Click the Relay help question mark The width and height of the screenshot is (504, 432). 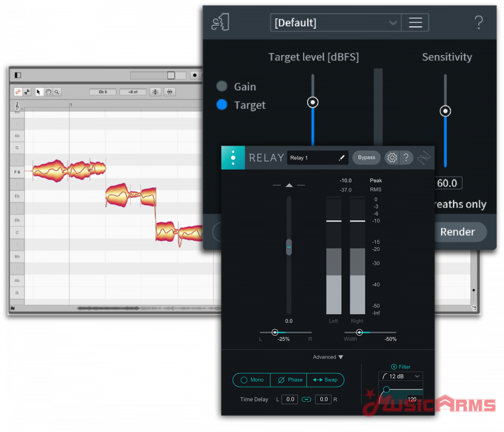tap(406, 157)
